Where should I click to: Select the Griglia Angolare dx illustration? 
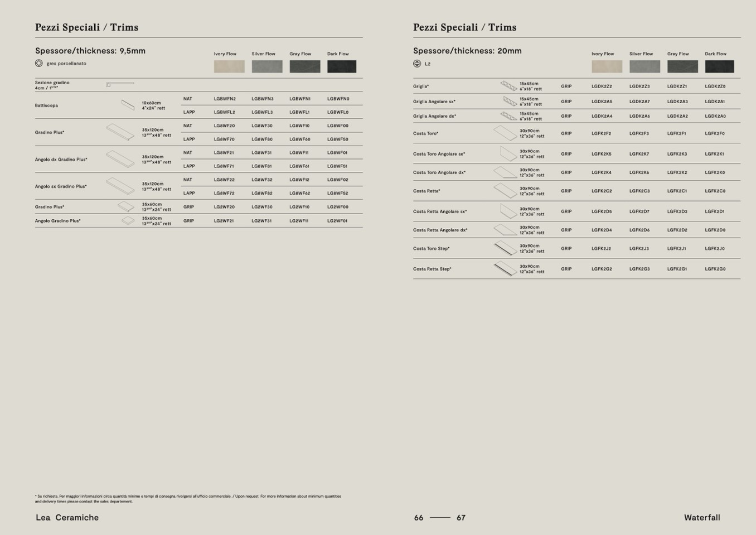508,116
